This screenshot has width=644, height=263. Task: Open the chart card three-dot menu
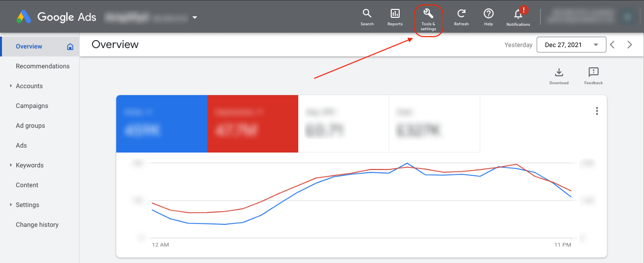pyautogui.click(x=597, y=111)
